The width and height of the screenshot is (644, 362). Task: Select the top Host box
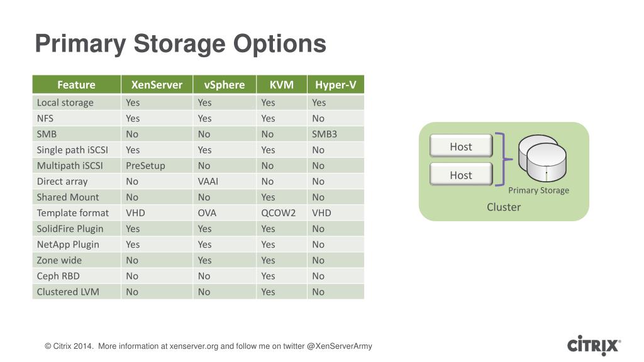tap(461, 146)
